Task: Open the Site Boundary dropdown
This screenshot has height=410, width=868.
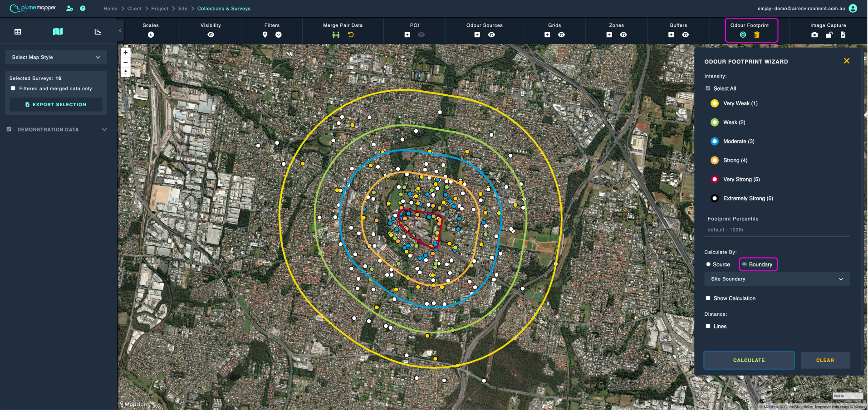Action: point(777,279)
